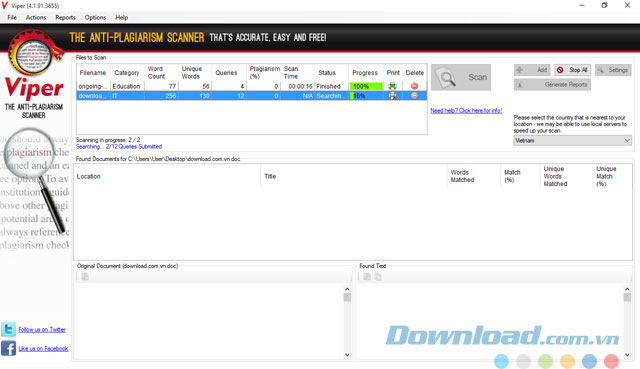
Task: Open the File menu
Action: point(12,18)
